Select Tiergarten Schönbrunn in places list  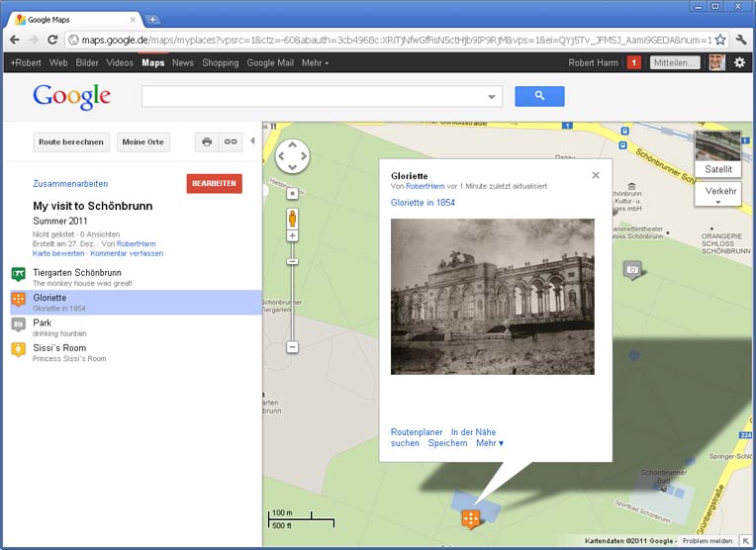tap(77, 273)
